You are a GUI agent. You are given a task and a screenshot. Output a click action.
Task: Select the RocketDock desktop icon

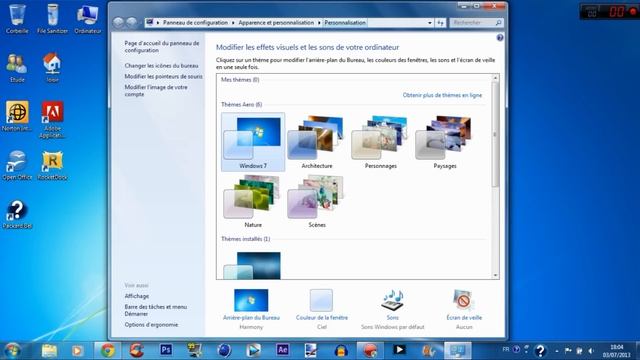click(52, 165)
